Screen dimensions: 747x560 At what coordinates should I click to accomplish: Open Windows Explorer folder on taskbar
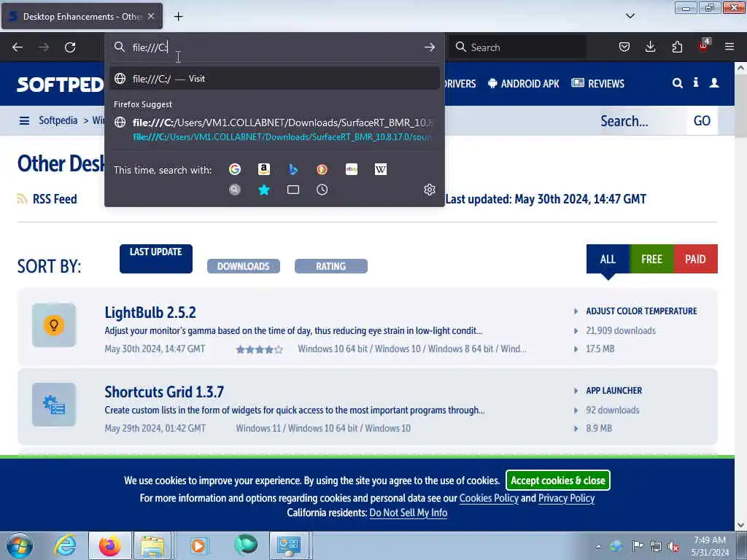[x=152, y=545]
